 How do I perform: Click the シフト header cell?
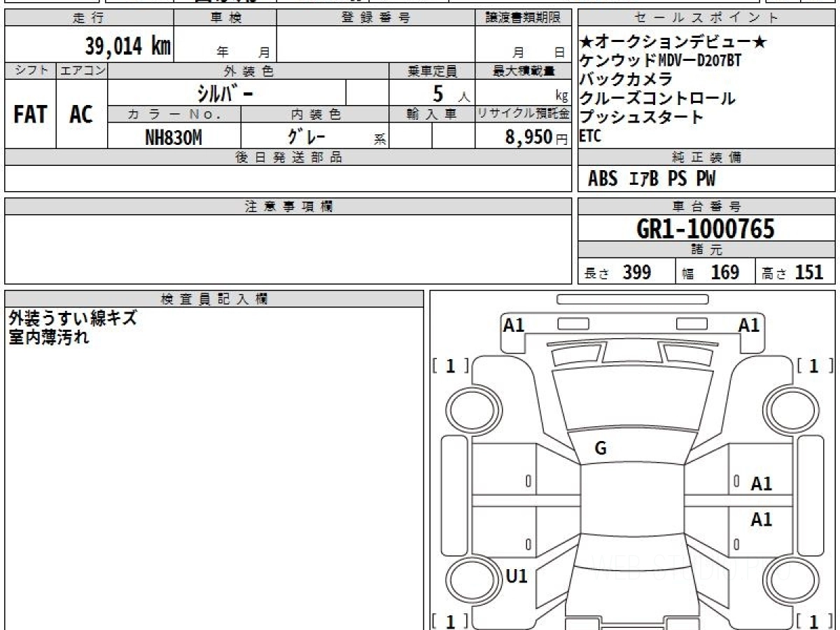[x=30, y=71]
